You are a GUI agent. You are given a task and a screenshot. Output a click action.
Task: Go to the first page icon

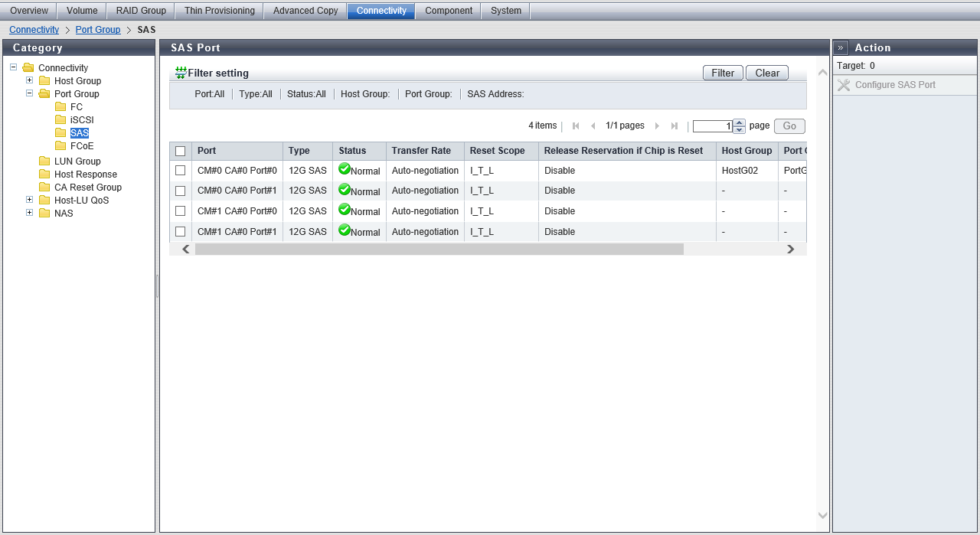(x=576, y=126)
